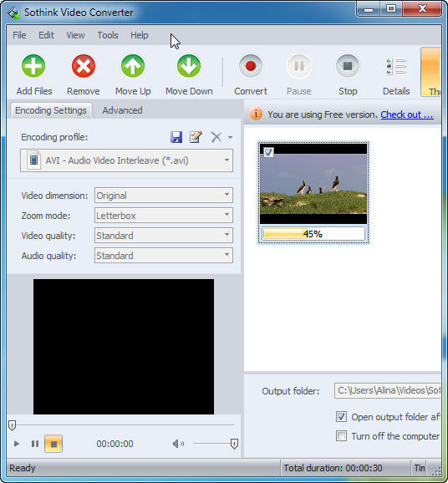The image size is (448, 483).
Task: Stop the conversion with Stop icon
Action: [x=348, y=66]
